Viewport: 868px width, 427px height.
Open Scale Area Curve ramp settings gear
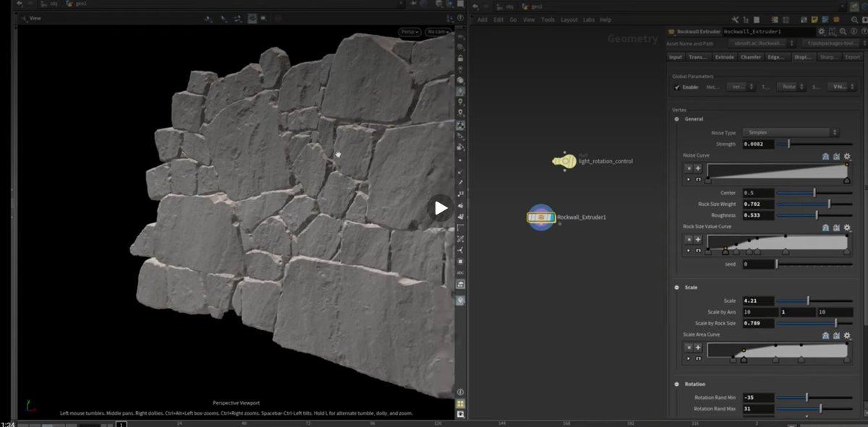click(847, 335)
